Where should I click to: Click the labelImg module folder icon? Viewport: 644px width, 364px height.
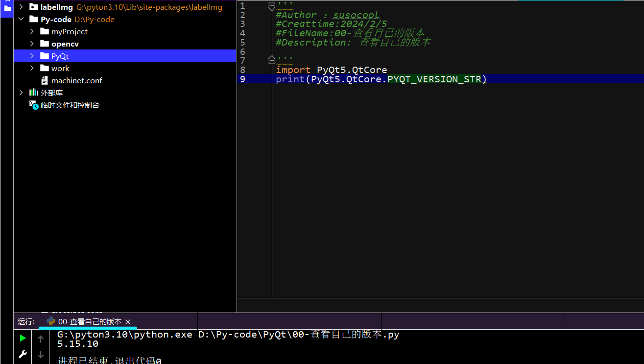pyautogui.click(x=34, y=7)
